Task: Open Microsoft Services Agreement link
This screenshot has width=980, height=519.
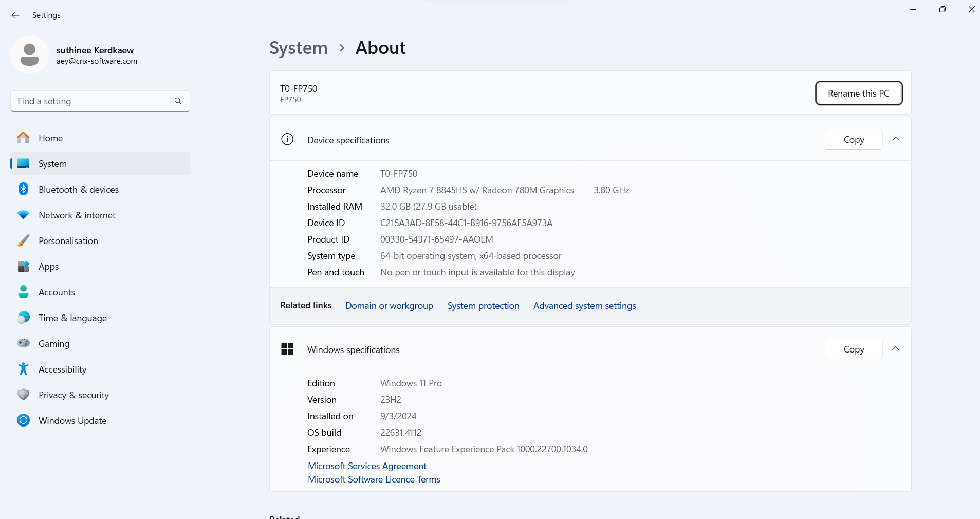Action: click(x=367, y=466)
